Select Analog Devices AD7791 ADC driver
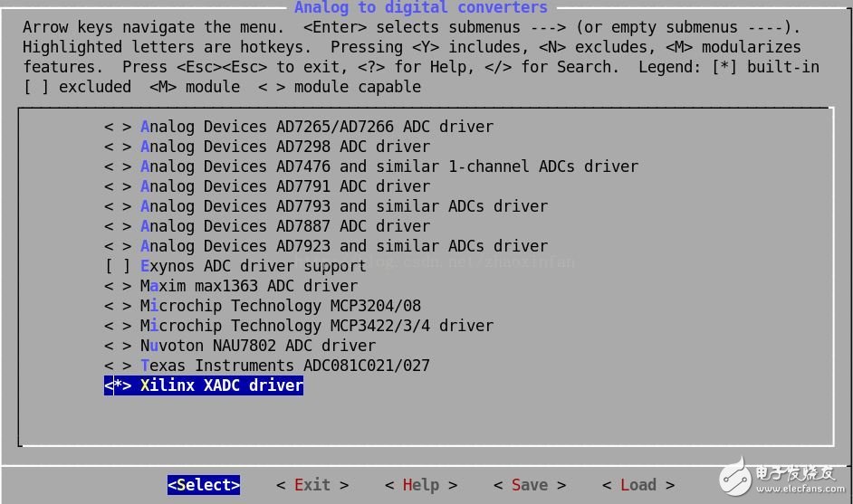This screenshot has width=853, height=504. (284, 186)
